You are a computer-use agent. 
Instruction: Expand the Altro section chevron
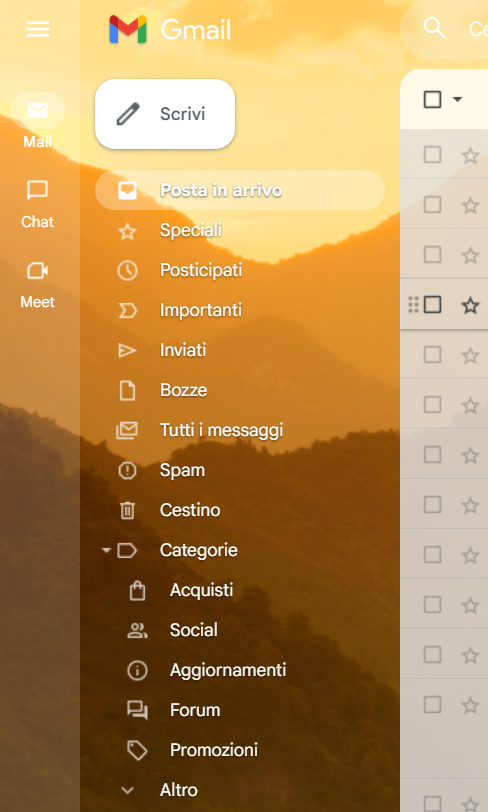coord(127,790)
